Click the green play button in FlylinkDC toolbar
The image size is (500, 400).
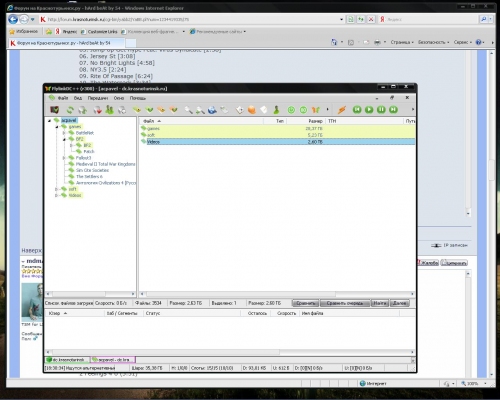(x=369, y=110)
